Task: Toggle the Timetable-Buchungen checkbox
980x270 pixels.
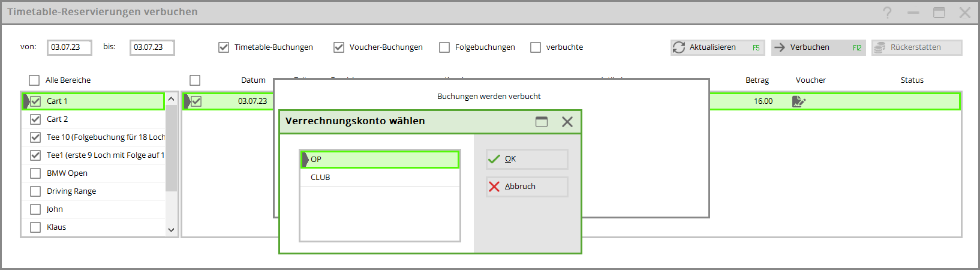Action: coord(224,47)
